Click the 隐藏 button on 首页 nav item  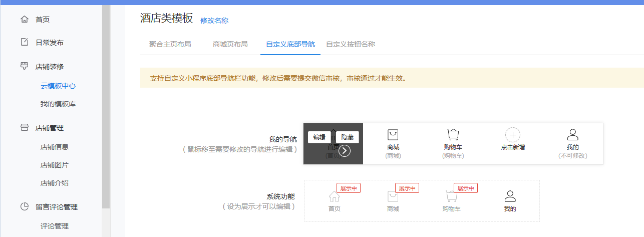(348, 137)
